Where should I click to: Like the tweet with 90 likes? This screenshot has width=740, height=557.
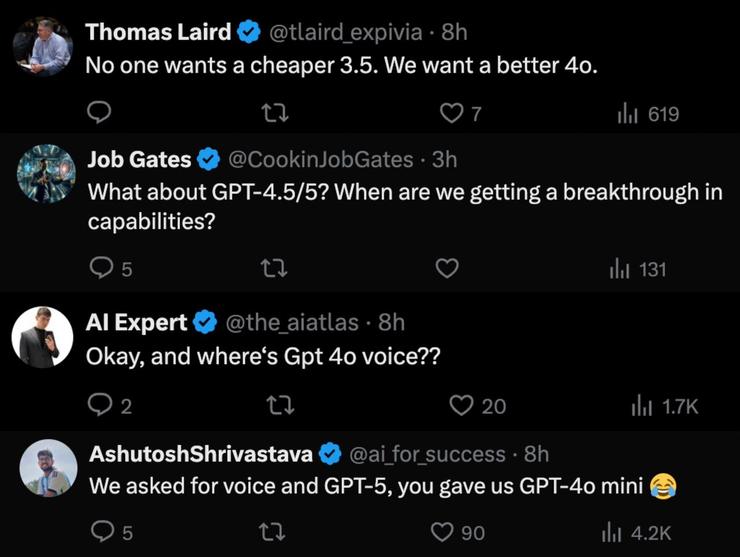[x=443, y=532]
